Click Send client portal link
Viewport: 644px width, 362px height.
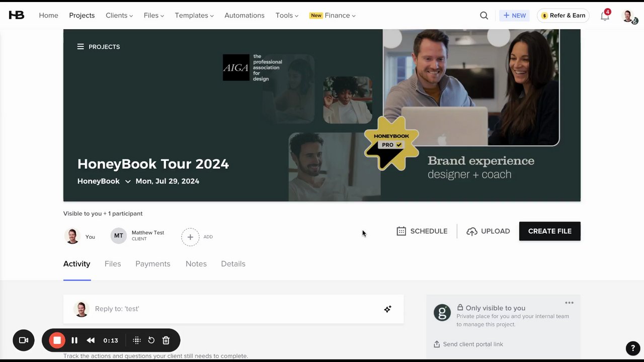pyautogui.click(x=473, y=344)
